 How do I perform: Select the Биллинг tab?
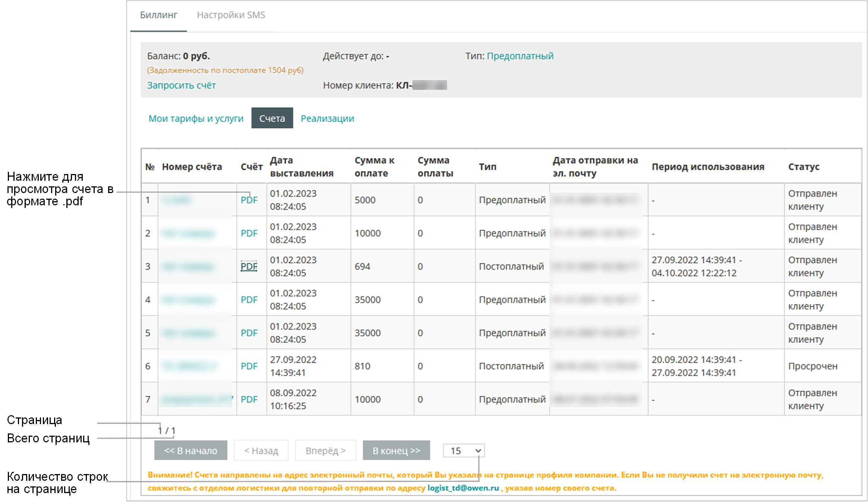pos(158,15)
